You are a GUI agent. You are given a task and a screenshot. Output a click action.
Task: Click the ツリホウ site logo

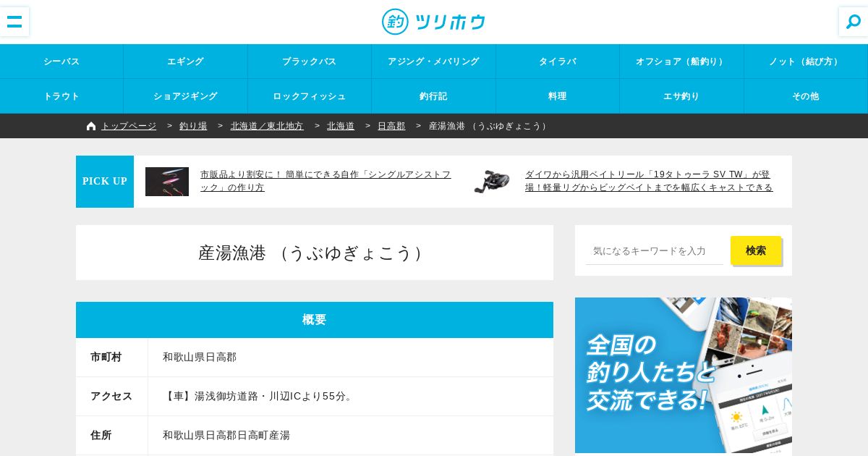433,22
